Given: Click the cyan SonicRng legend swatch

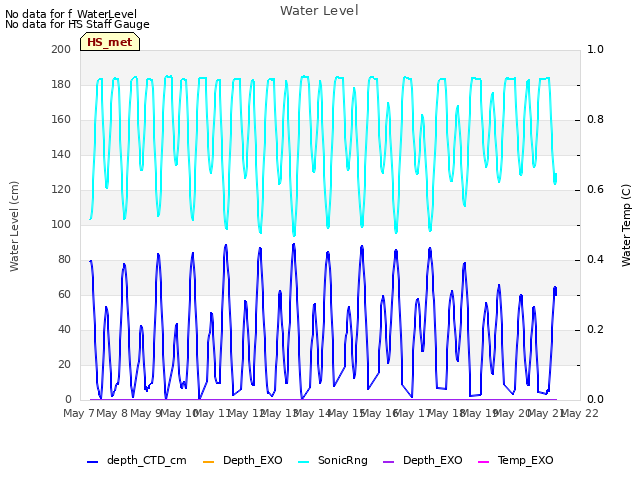Looking at the screenshot, I should coord(304,462).
